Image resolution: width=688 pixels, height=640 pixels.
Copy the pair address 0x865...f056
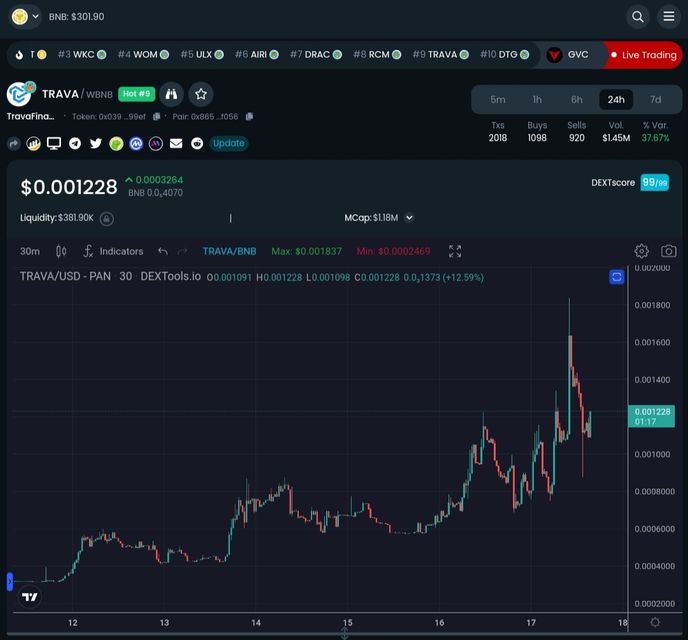click(x=249, y=117)
